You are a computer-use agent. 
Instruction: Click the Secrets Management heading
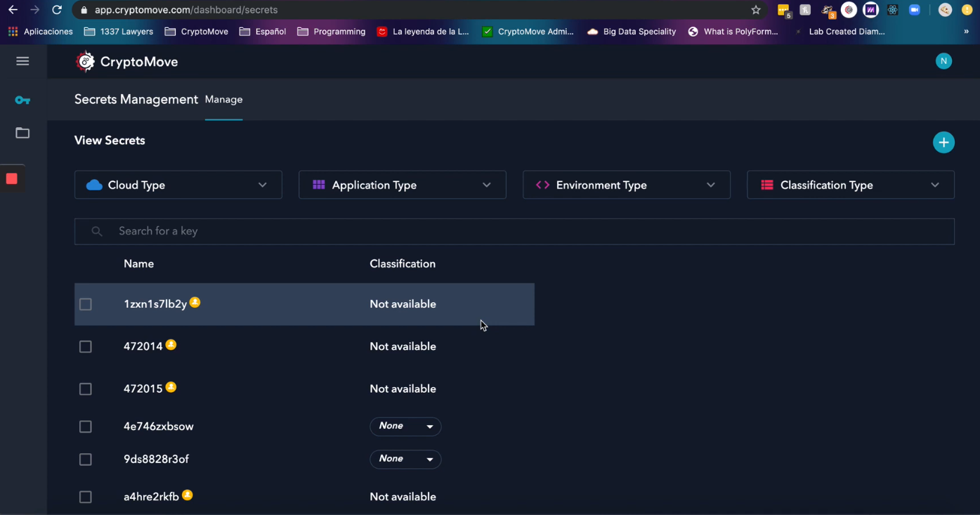pos(136,100)
